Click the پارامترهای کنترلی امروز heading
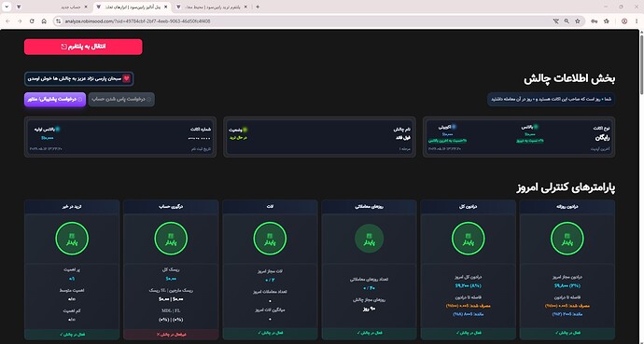644x344 pixels. [x=566, y=187]
